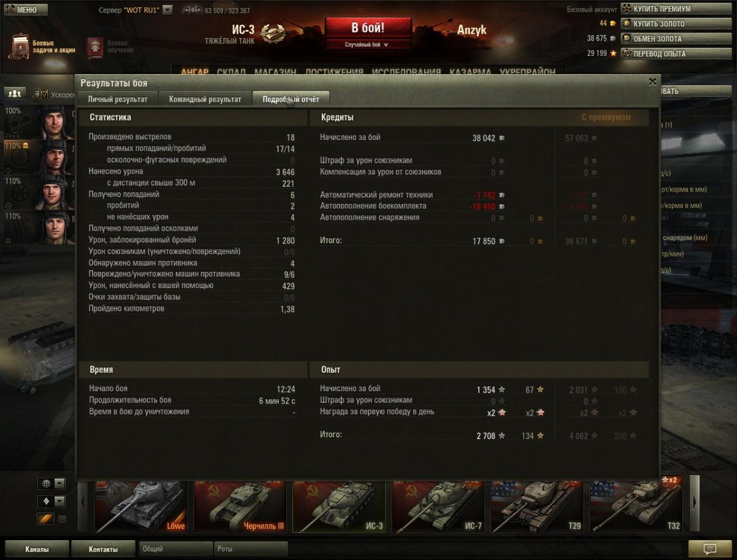Switch to the Общий chat tab
The height and width of the screenshot is (560, 737).
[176, 549]
